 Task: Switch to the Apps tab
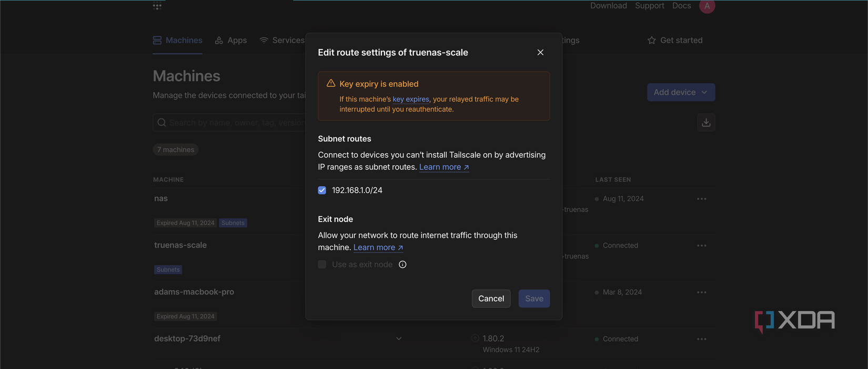[x=231, y=41]
